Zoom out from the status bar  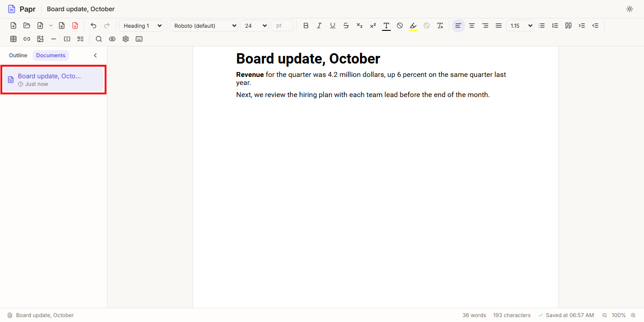(x=605, y=315)
